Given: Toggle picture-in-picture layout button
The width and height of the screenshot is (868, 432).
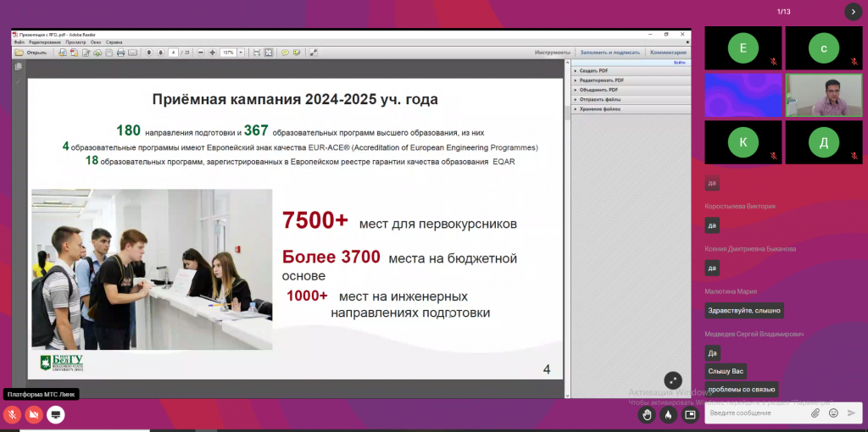Looking at the screenshot, I should pos(690,414).
